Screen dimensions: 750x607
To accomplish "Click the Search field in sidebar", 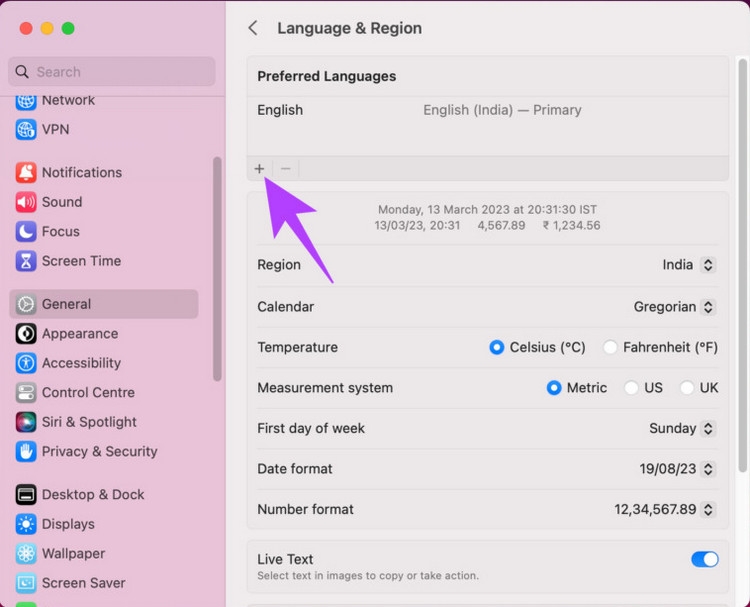I will pos(112,72).
